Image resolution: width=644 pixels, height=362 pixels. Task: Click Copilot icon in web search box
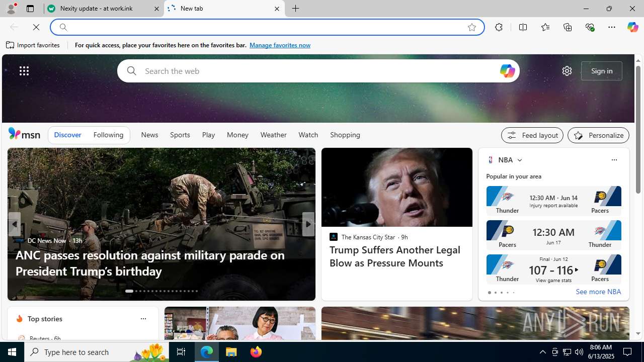point(507,71)
